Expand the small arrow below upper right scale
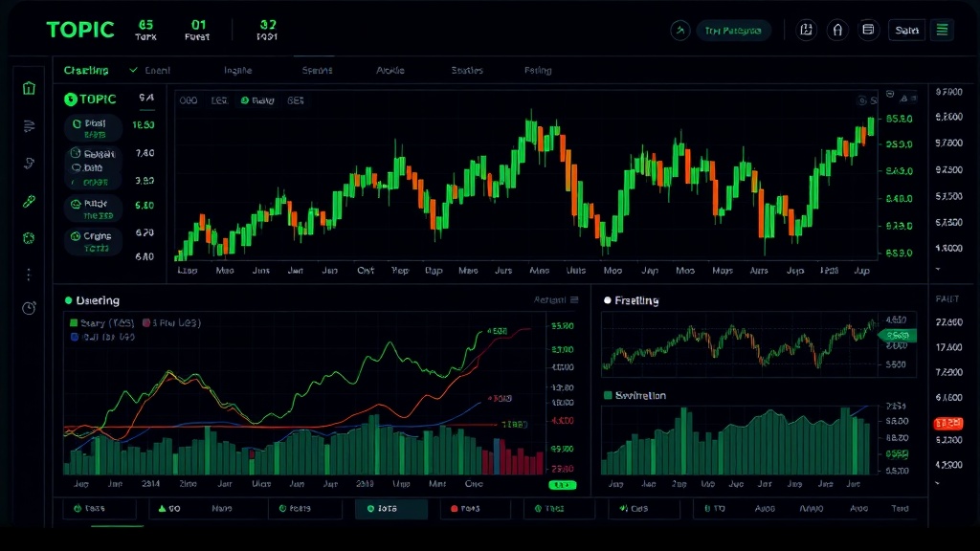This screenshot has width=980, height=551. coord(938,269)
